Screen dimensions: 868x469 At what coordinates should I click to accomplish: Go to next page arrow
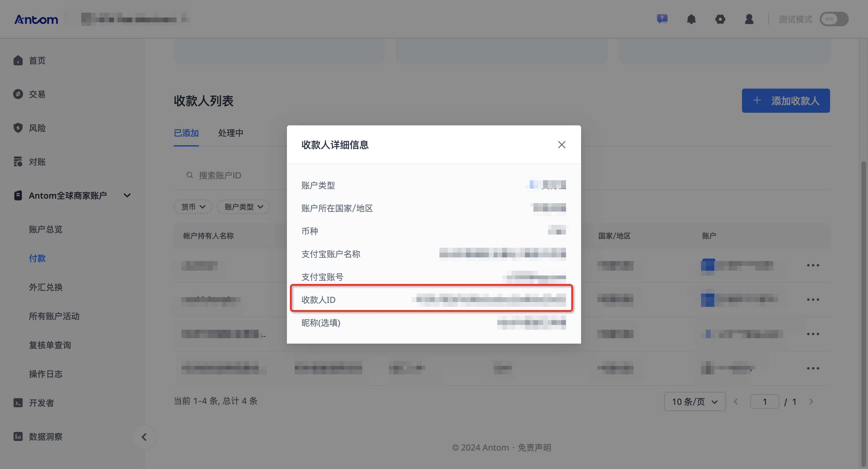(811, 401)
